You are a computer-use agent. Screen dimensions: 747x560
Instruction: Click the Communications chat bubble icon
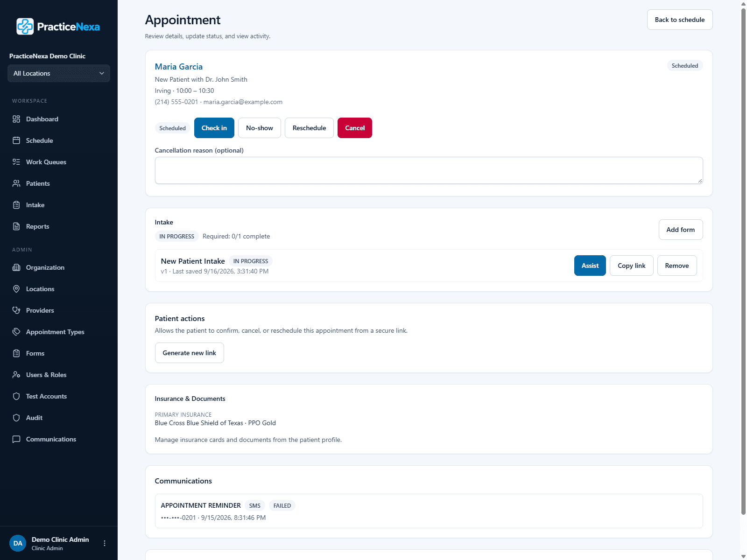pyautogui.click(x=16, y=439)
